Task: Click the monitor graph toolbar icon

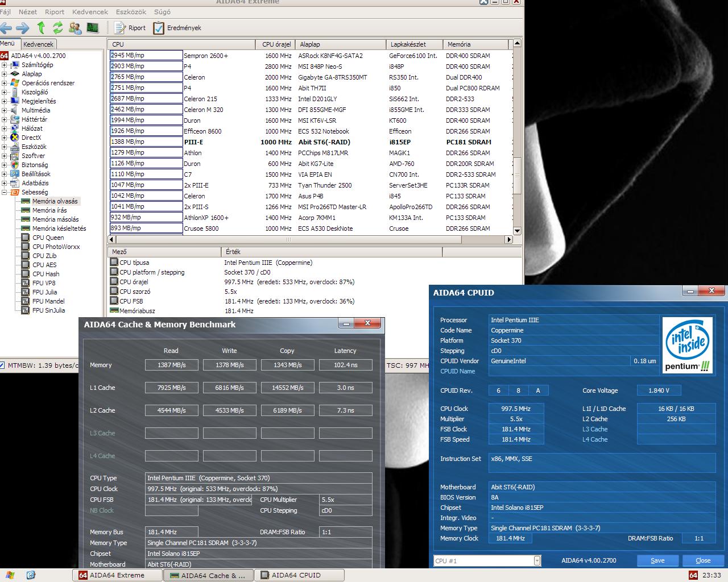Action: [x=93, y=27]
